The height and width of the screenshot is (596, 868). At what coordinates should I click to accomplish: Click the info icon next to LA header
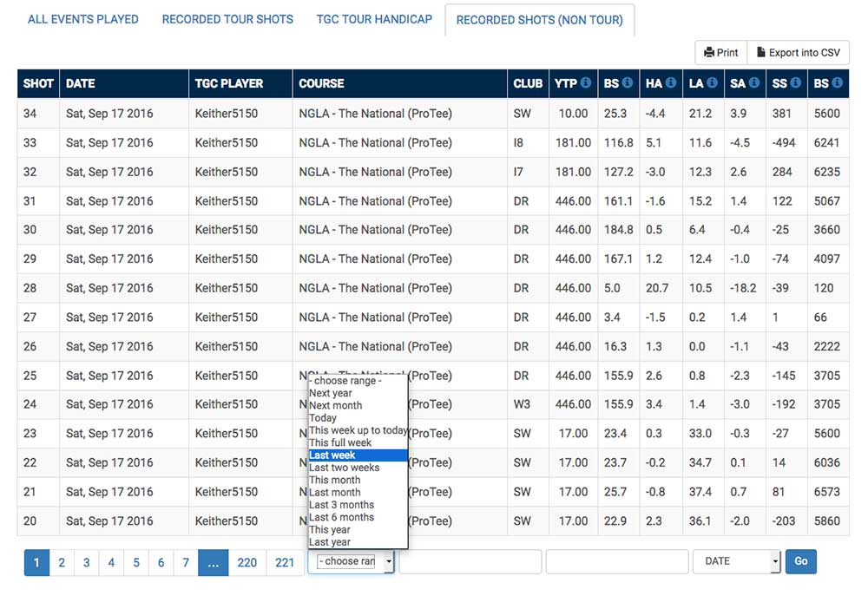[712, 83]
